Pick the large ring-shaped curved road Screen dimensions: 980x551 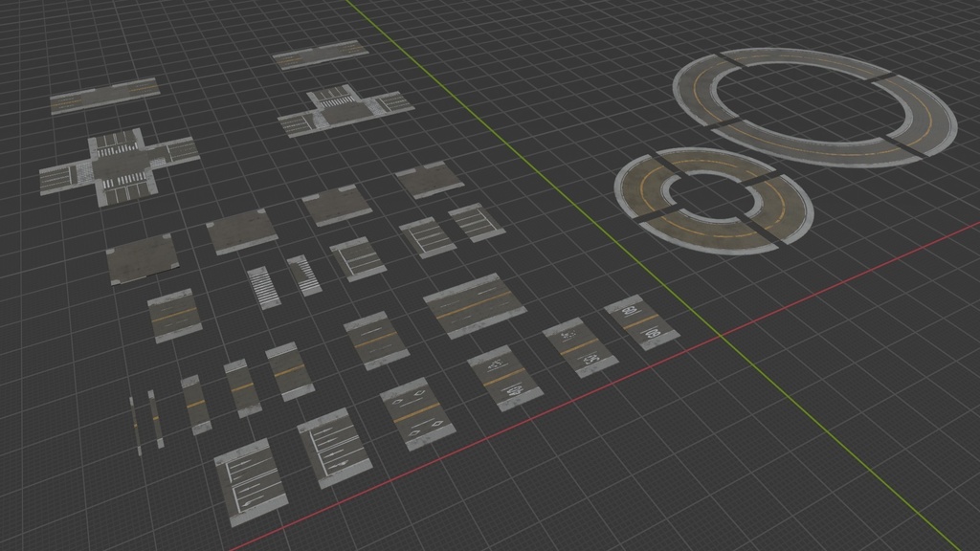point(814,107)
